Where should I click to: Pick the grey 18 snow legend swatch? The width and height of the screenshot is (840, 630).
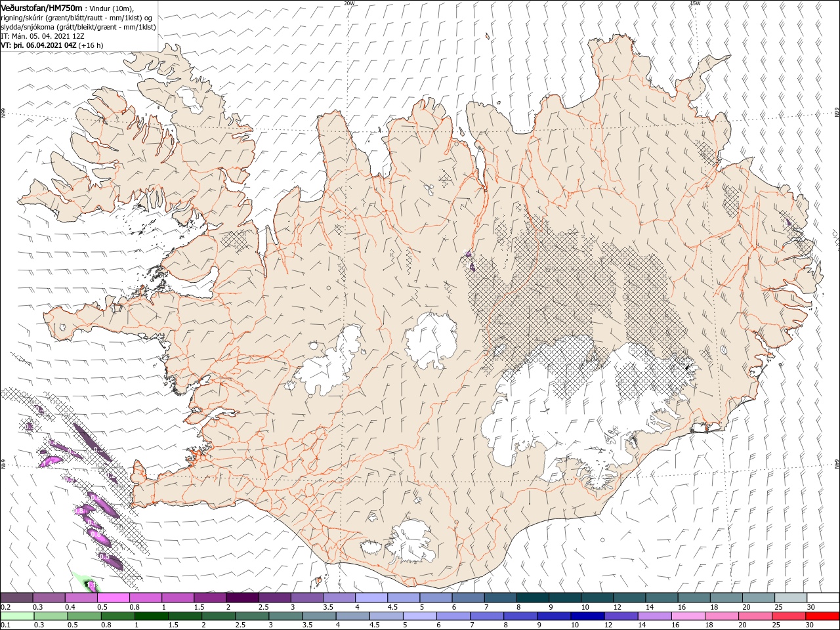point(726,598)
